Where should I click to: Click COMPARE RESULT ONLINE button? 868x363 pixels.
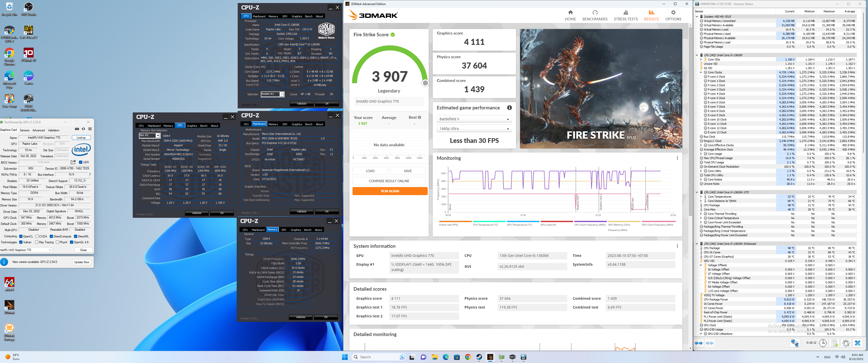(389, 181)
